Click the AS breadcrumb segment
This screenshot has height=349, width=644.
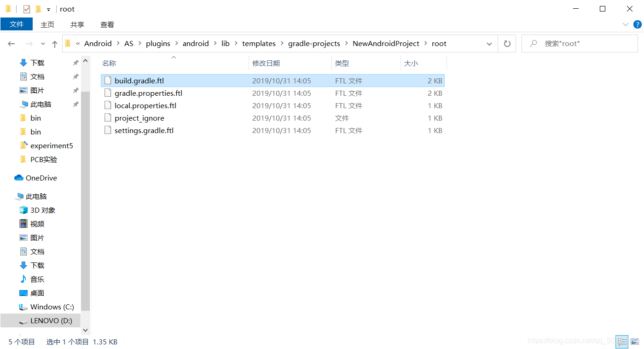[x=129, y=43]
